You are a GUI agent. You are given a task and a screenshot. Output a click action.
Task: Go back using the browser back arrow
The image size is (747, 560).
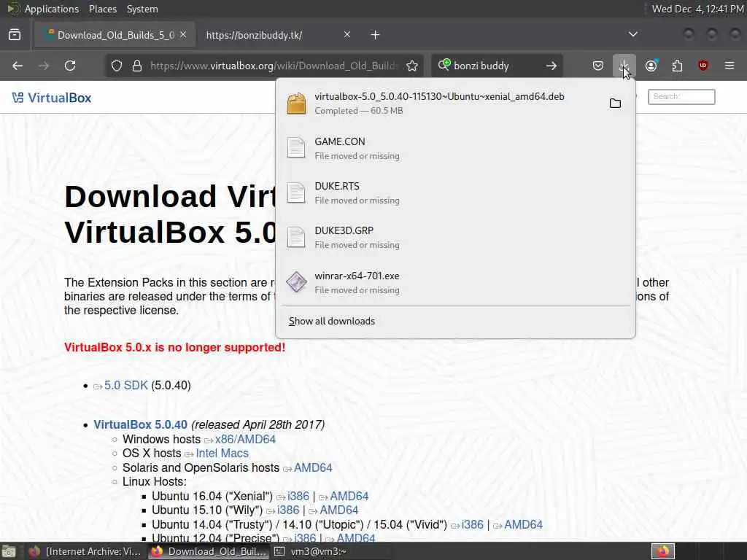[18, 66]
